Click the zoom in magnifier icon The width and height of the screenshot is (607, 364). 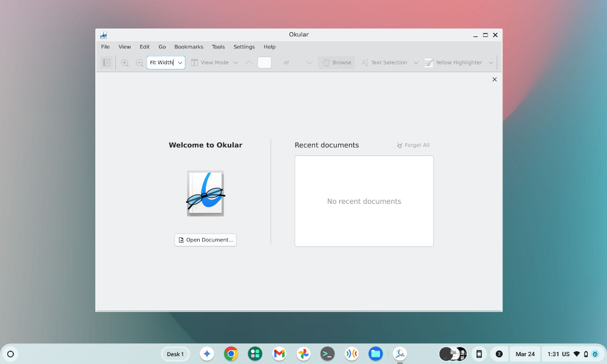pyautogui.click(x=124, y=62)
